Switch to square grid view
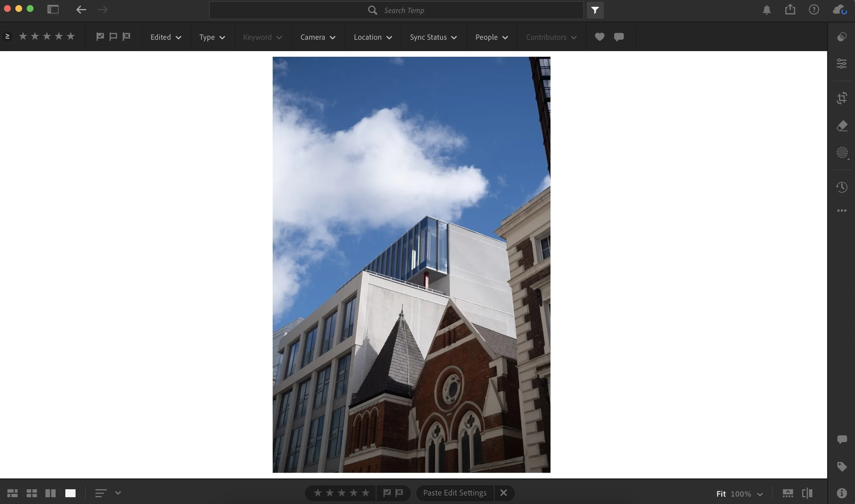Image resolution: width=855 pixels, height=504 pixels. 31,493
